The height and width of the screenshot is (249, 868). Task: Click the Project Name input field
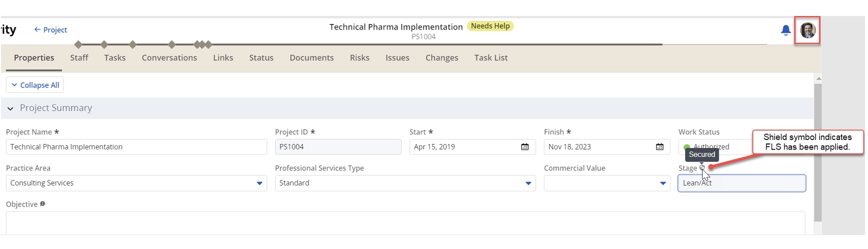pyautogui.click(x=136, y=147)
